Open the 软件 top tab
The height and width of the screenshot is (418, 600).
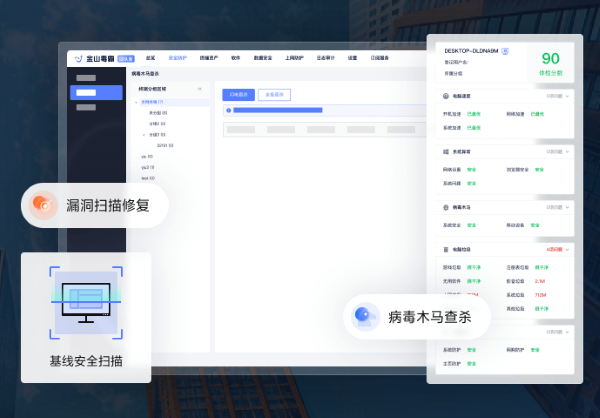click(235, 58)
